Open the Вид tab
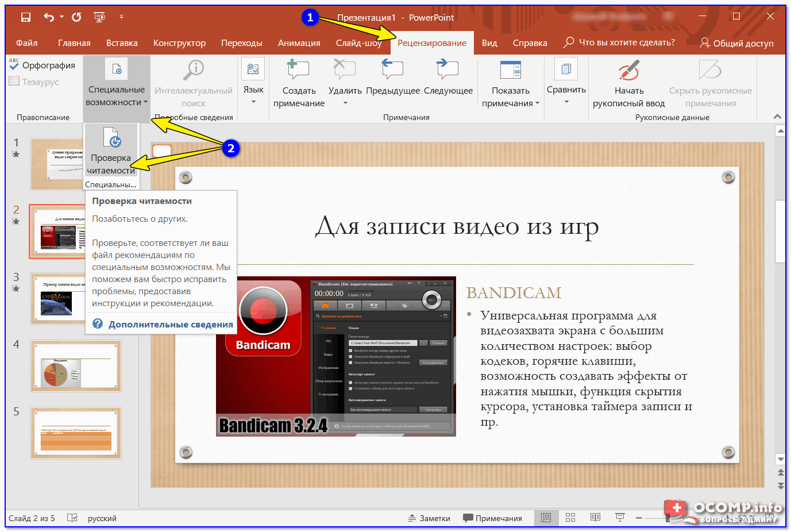Image resolution: width=791 pixels, height=532 pixels. 489,43
